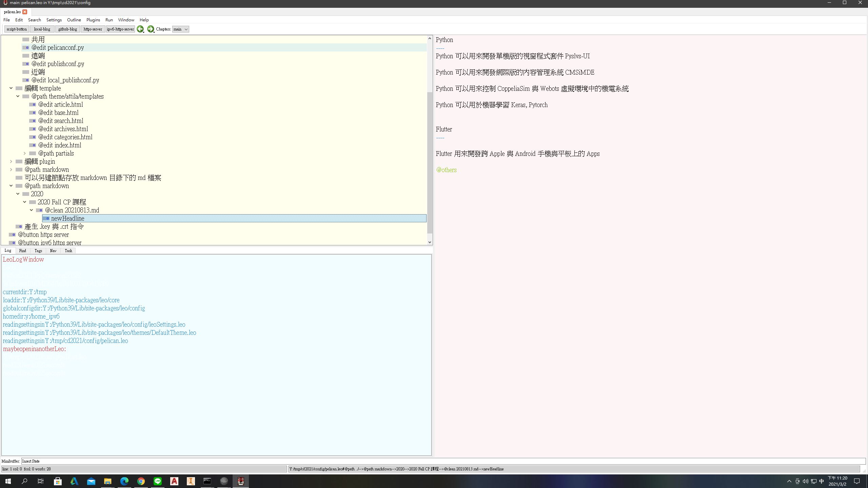The height and width of the screenshot is (488, 868).
Task: Open the Outline menu
Action: 74,20
